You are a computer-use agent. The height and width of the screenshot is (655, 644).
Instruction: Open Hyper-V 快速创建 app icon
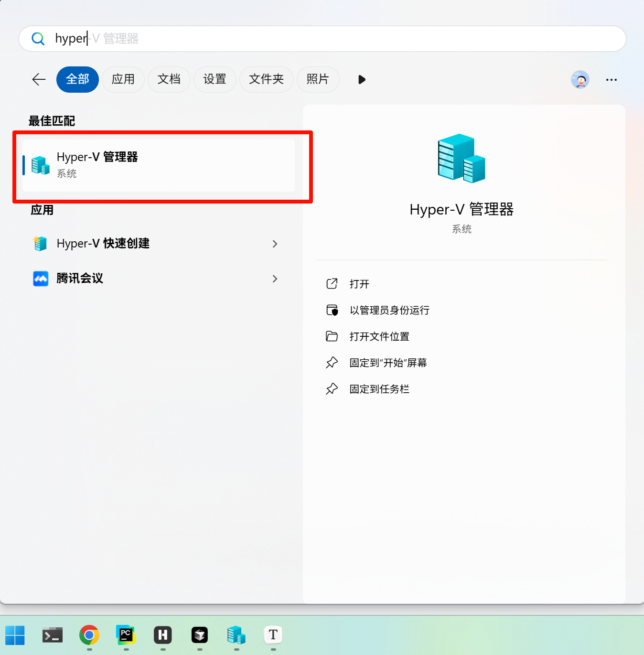click(x=40, y=243)
